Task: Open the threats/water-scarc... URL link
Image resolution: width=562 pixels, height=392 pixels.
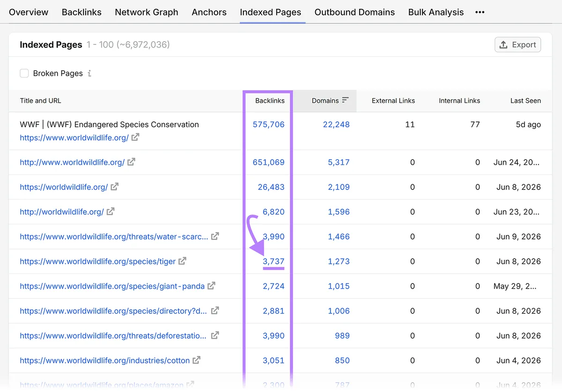Action: [x=114, y=237]
